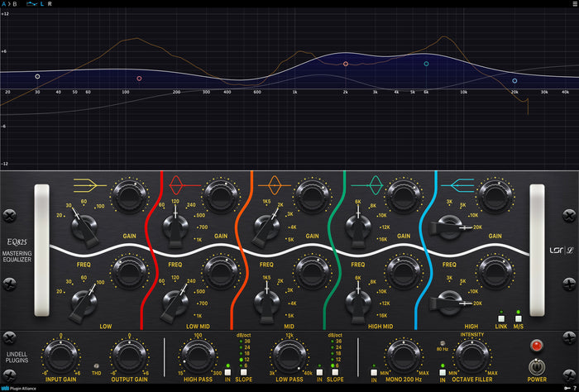Enable the OCTAVE FILLER IN button

[x=443, y=372]
